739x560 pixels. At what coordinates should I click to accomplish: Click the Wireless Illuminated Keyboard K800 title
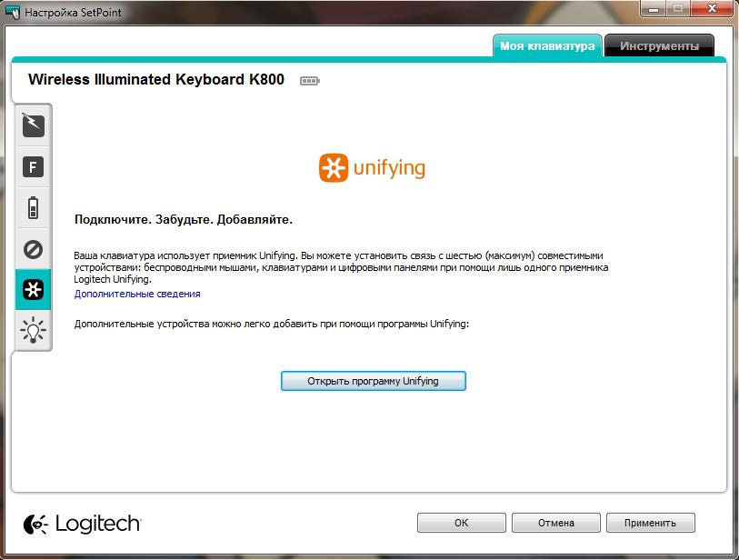[156, 79]
